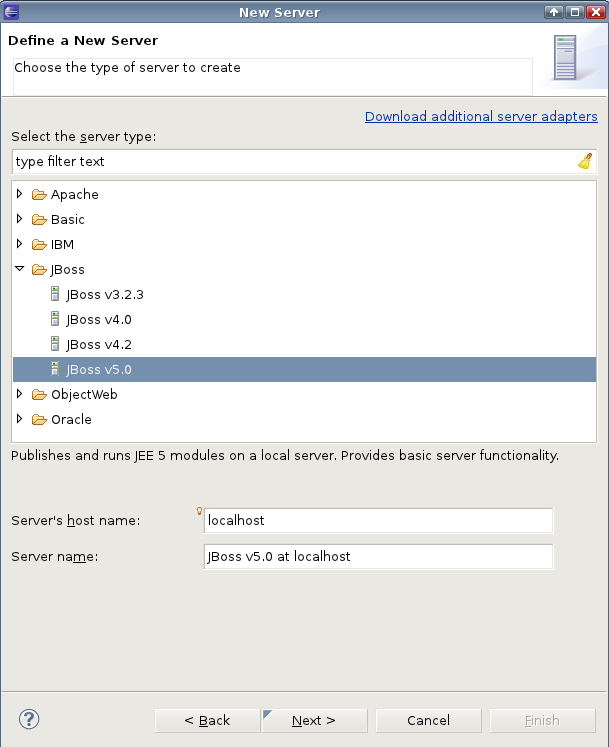The height and width of the screenshot is (747, 609).
Task: Click the JBoss v4.2 server icon
Action: 55,344
